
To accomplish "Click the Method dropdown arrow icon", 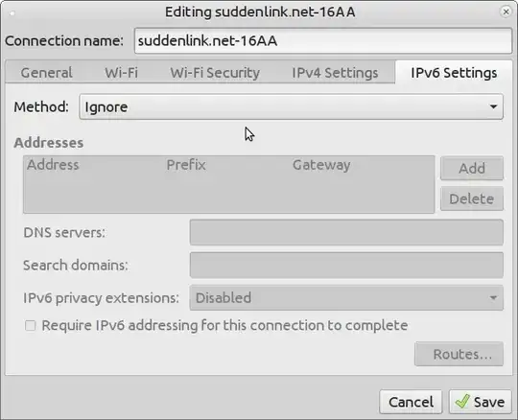I will [493, 106].
